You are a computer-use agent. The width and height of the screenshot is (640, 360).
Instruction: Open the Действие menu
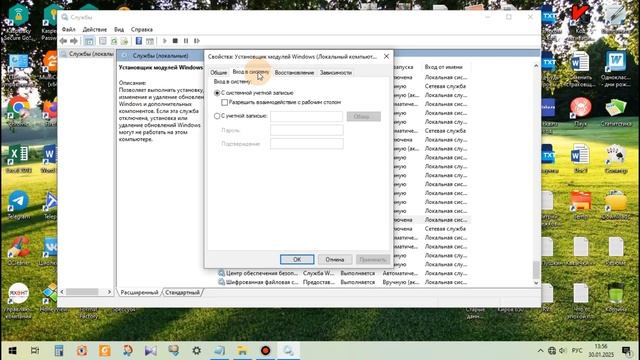click(95, 29)
